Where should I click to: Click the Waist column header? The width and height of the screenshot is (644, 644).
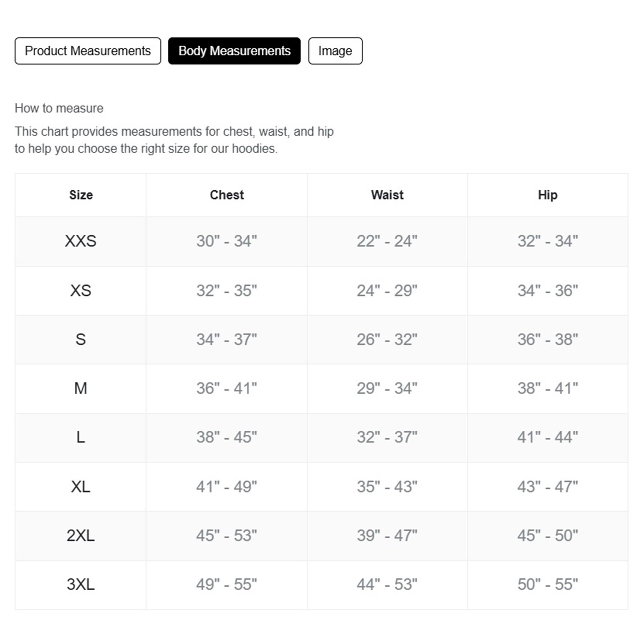387,195
